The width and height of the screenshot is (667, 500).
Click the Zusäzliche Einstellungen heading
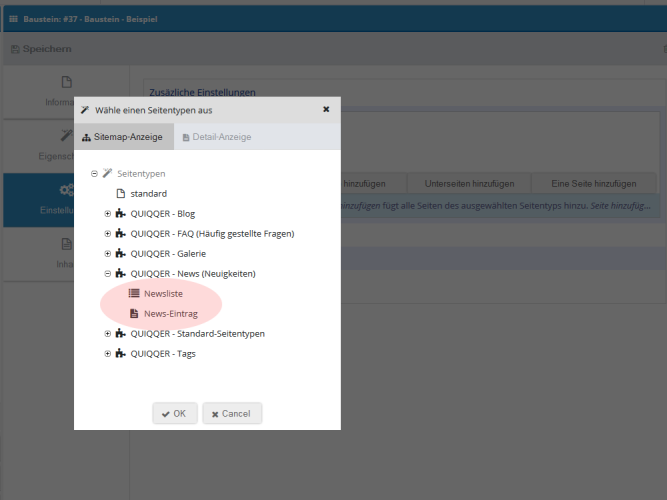[x=202, y=92]
